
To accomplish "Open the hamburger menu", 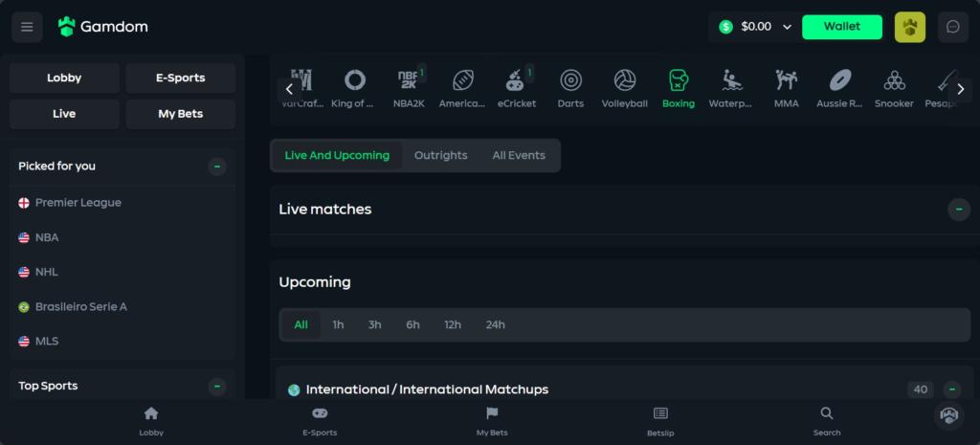I will tap(27, 27).
